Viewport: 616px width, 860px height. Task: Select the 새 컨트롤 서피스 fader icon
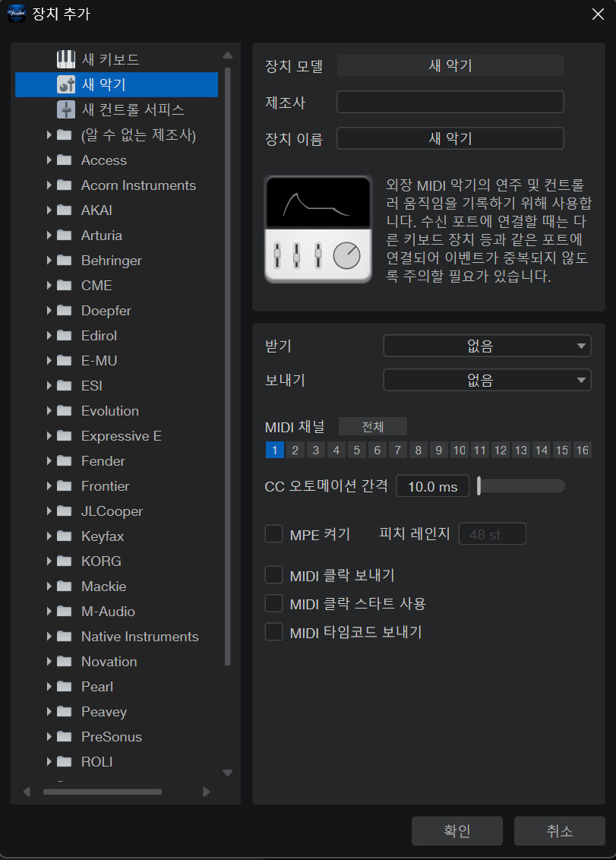pyautogui.click(x=66, y=109)
